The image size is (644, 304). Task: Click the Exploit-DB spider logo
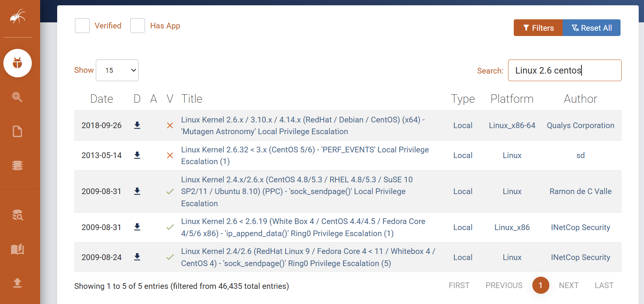click(x=17, y=17)
